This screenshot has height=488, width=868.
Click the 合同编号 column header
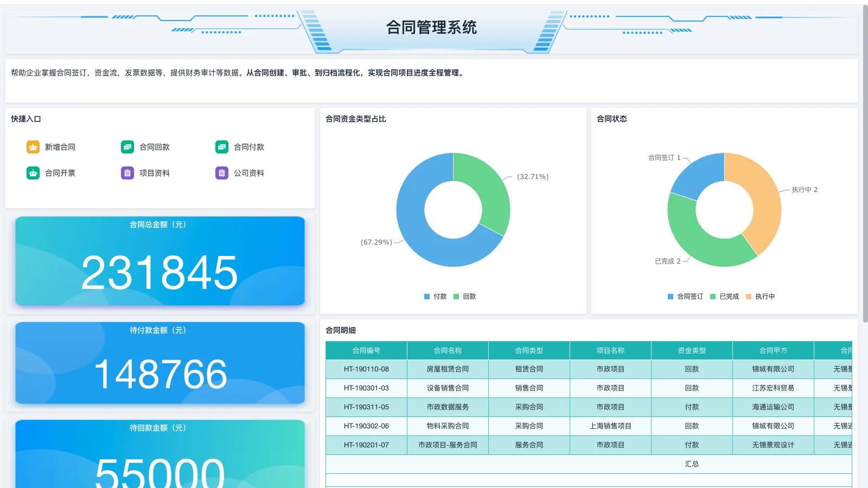[366, 350]
